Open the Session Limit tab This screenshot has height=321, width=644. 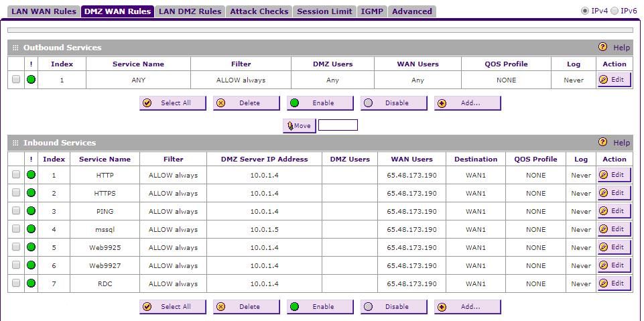324,11
